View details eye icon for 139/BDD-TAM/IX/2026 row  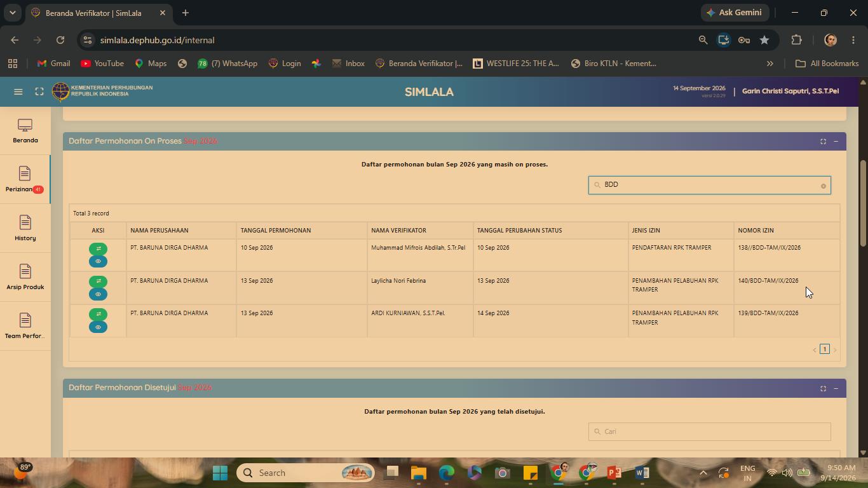pyautogui.click(x=98, y=327)
